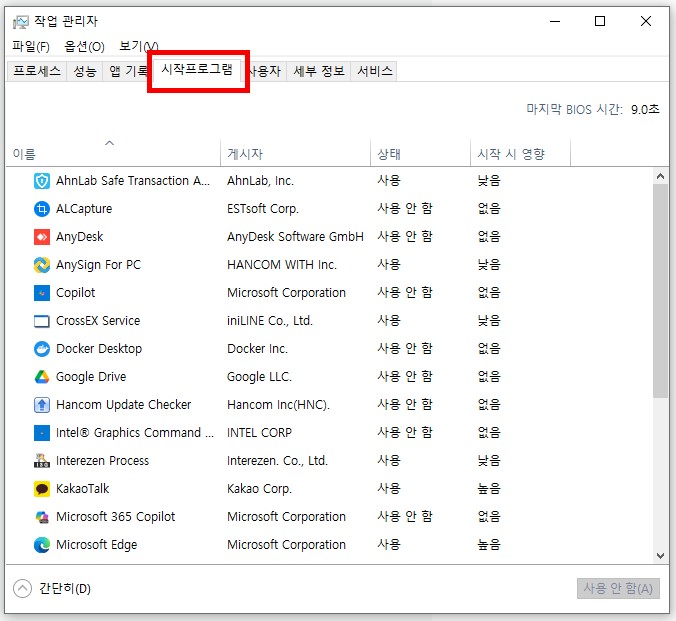Click Interezen. Co., Ltd. publisher cell

[278, 461]
